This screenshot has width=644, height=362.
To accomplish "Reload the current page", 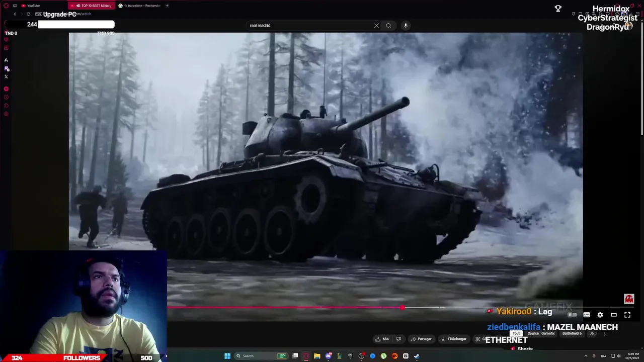I will (28, 14).
